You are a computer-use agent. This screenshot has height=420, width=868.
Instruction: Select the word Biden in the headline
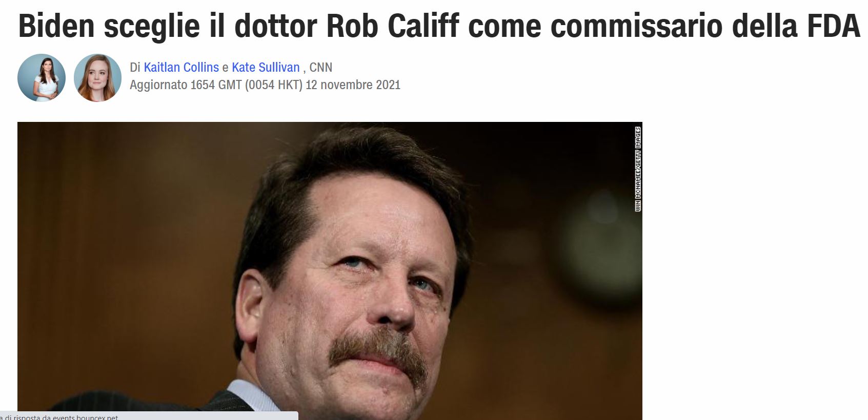pos(56,26)
